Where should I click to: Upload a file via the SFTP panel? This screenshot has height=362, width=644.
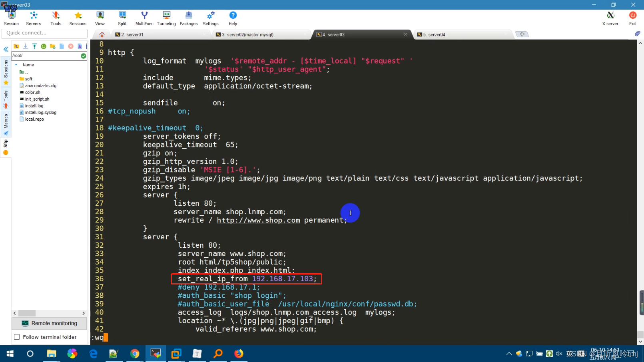[x=34, y=46]
